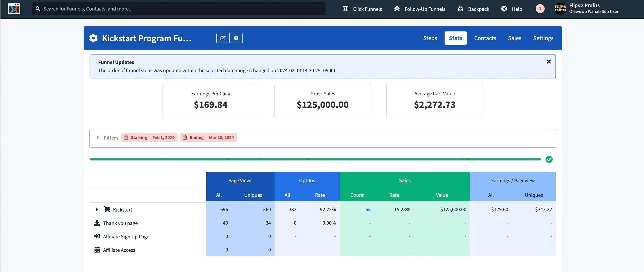Click the Starting calendar icon
This screenshot has width=644, height=272.
point(126,137)
